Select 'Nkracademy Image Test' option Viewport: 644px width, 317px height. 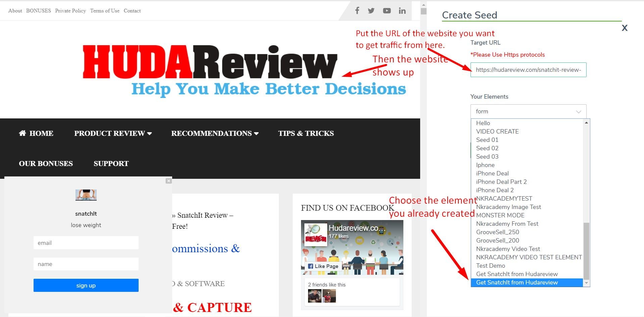(527, 207)
